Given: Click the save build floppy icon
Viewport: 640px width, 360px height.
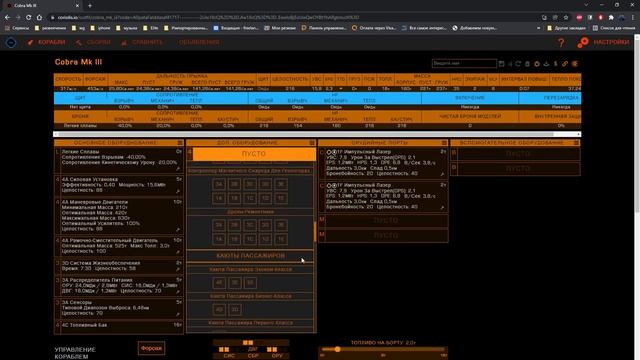Looking at the screenshot, I should [x=501, y=64].
